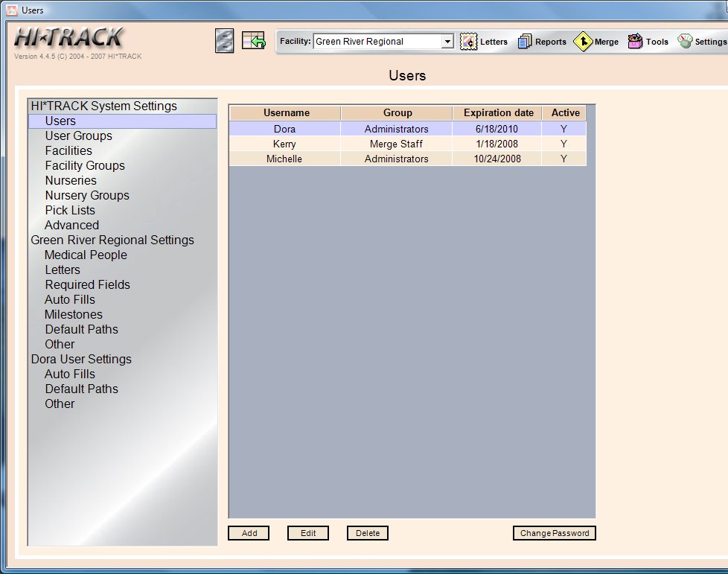Select Facility Groups in tree
728x574 pixels.
tap(85, 166)
